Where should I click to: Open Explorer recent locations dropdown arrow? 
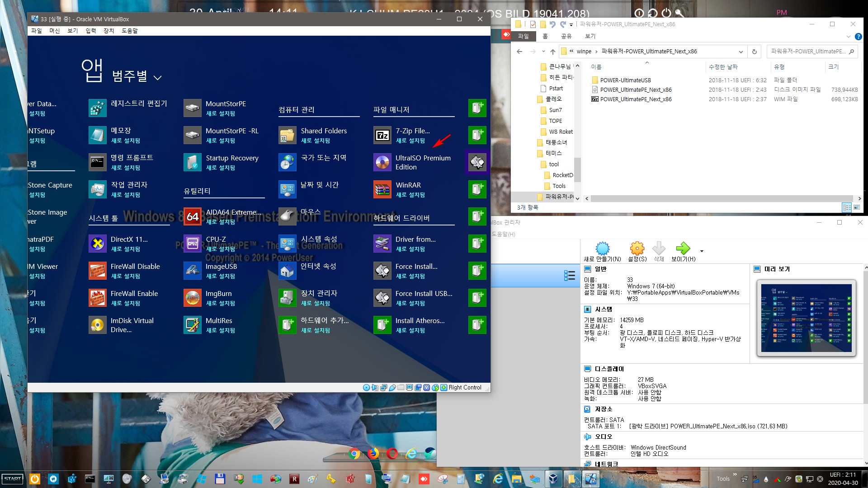(543, 52)
